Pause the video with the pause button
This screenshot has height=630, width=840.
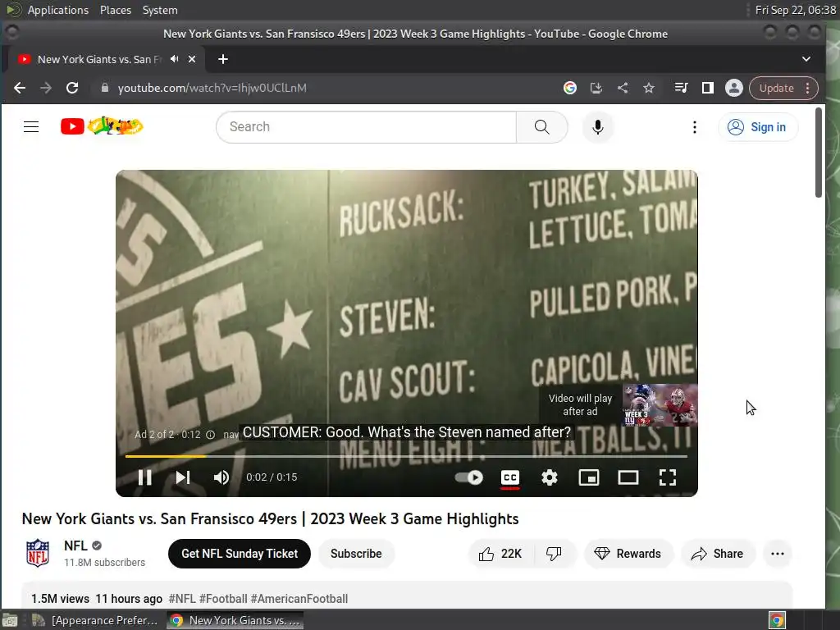point(144,477)
